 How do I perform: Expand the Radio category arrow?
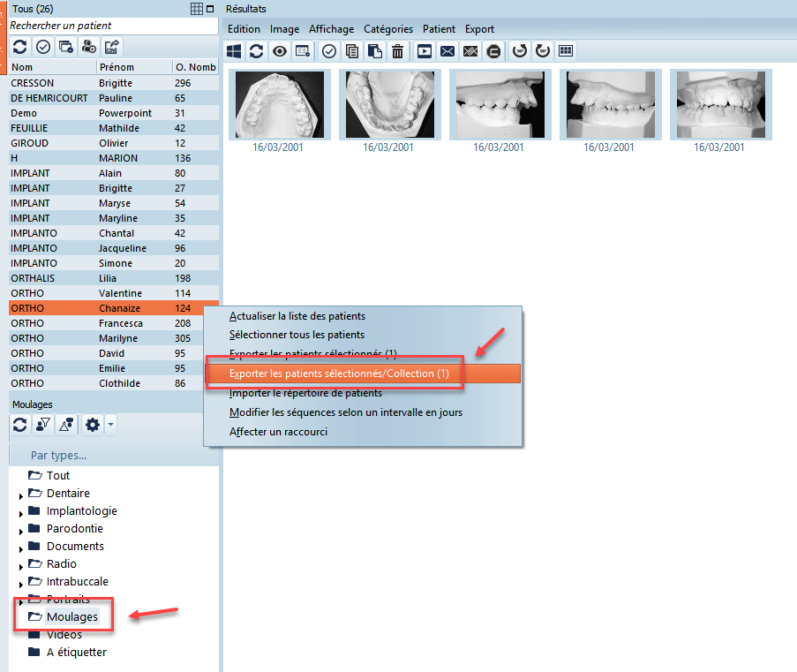tap(21, 567)
